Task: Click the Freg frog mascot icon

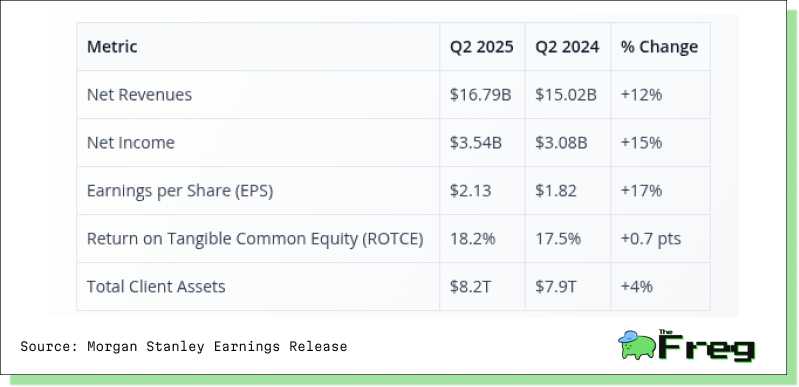Action: point(637,345)
